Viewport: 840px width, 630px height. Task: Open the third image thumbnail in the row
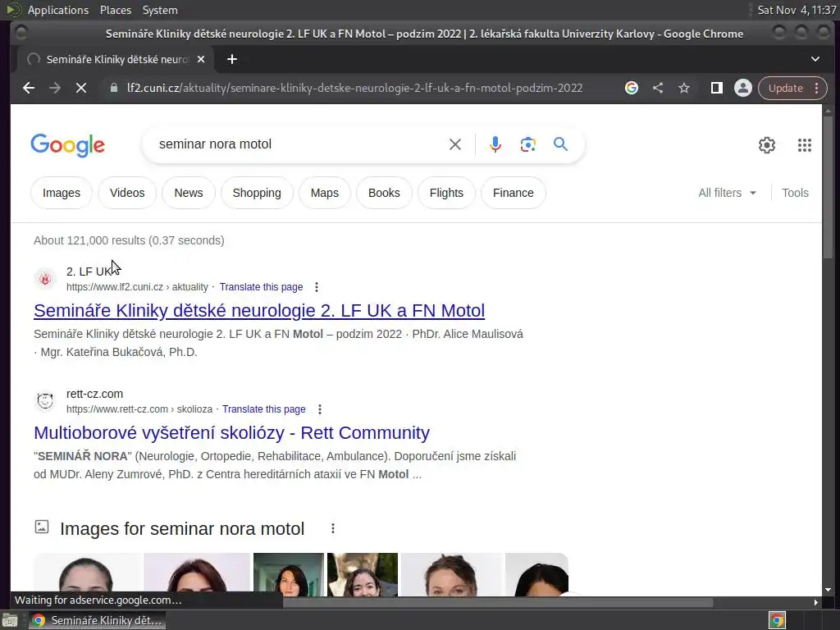coord(289,575)
